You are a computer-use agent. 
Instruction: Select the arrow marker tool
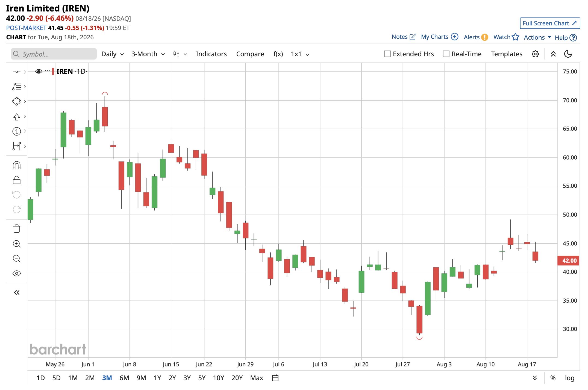[x=16, y=117]
